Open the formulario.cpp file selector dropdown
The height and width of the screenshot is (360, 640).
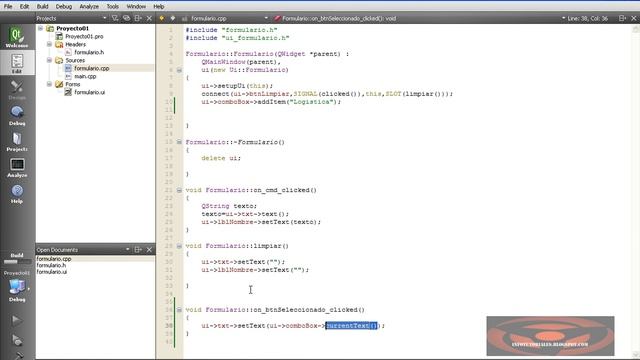266,18
